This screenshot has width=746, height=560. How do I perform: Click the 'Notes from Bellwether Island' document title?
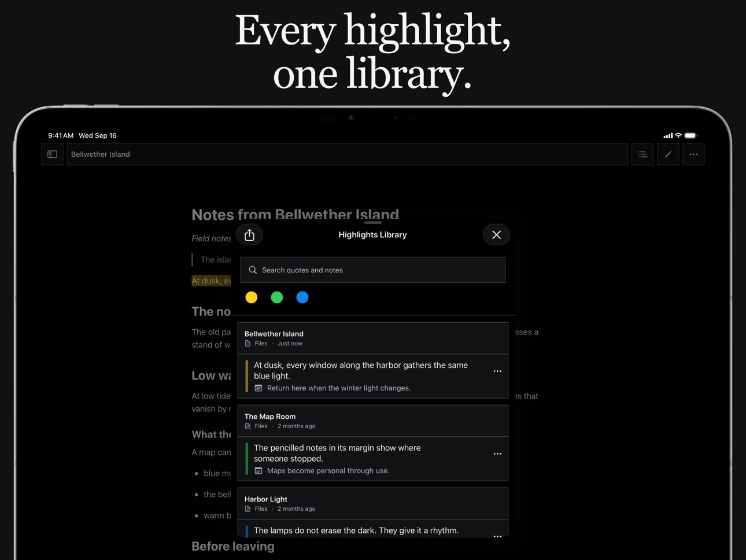coord(296,215)
